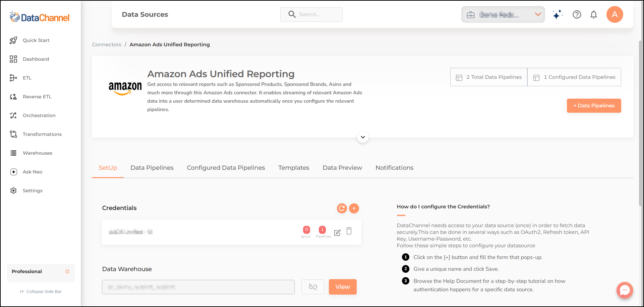This screenshot has width=644, height=307.
Task: Open the Notifications tab
Action: pos(395,168)
